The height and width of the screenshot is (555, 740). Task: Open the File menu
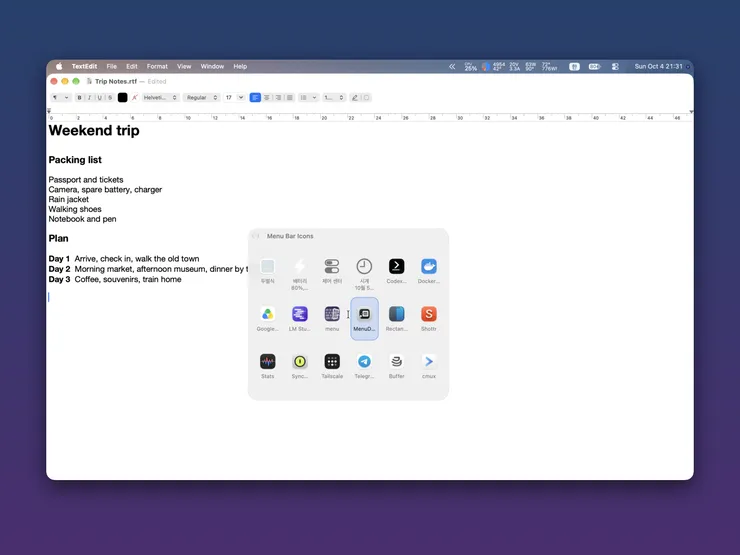pyautogui.click(x=111, y=67)
